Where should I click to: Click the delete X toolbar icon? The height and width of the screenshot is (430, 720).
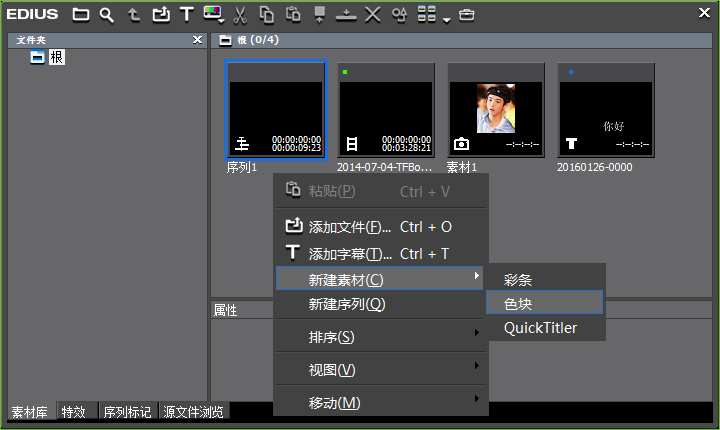(x=372, y=14)
